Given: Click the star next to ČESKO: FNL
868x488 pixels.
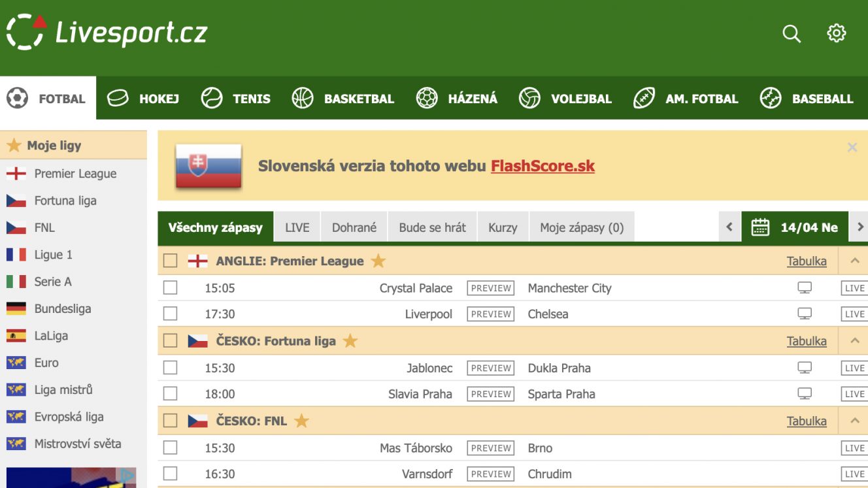Looking at the screenshot, I should tap(301, 421).
